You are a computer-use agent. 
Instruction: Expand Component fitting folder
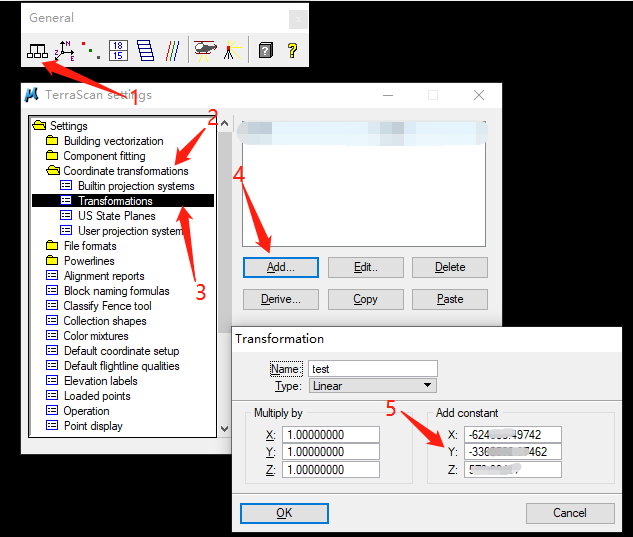[52, 155]
